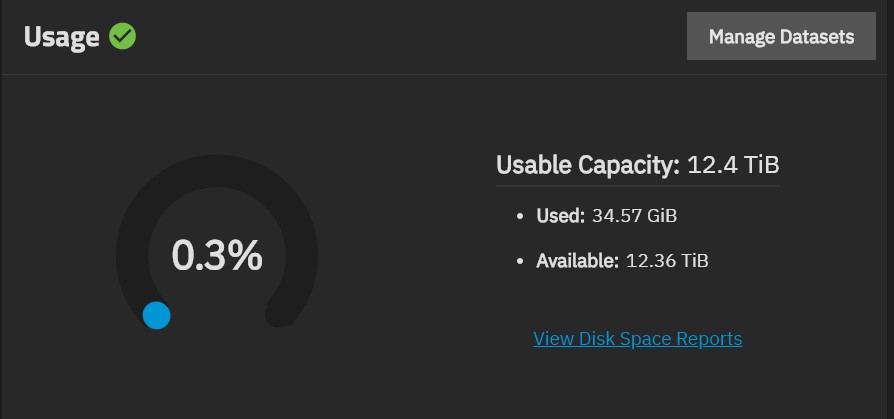Click the green checkmark status icon
Viewport: 894px width, 419px height.
123,36
